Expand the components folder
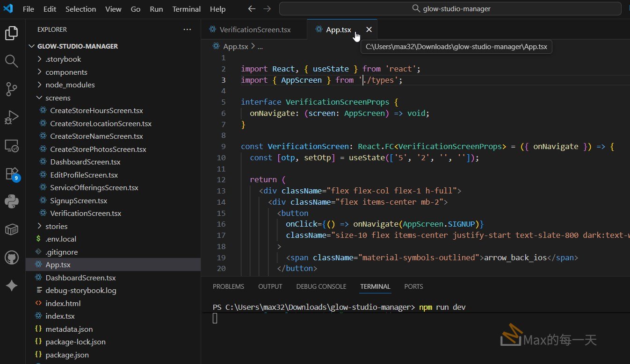Image resolution: width=630 pixels, height=364 pixels. click(66, 72)
